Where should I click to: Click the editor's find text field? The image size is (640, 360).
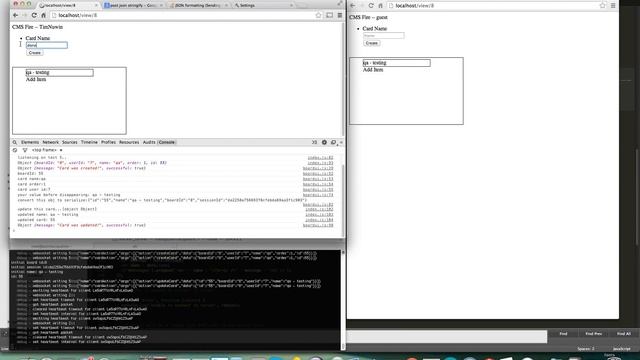click(x=447, y=336)
